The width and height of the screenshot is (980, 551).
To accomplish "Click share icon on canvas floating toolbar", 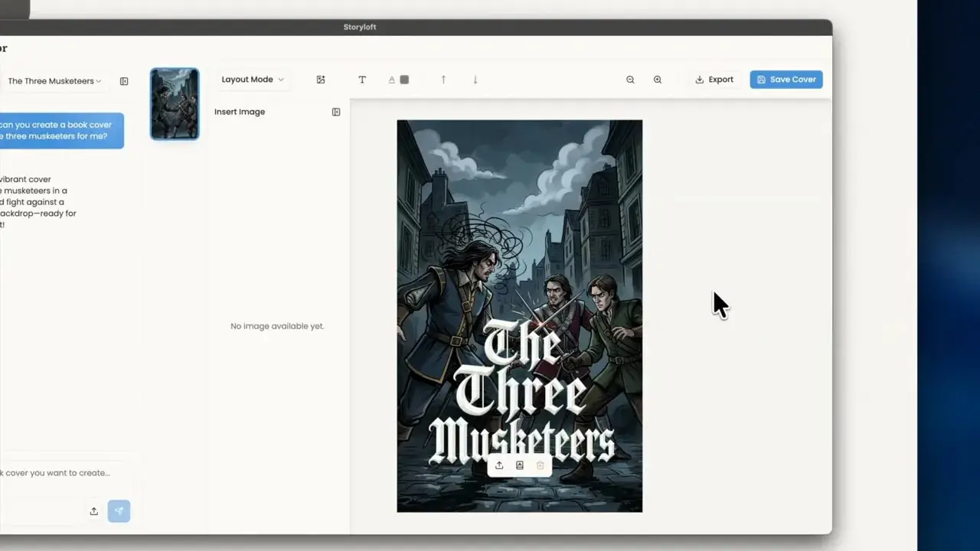I will click(x=499, y=465).
